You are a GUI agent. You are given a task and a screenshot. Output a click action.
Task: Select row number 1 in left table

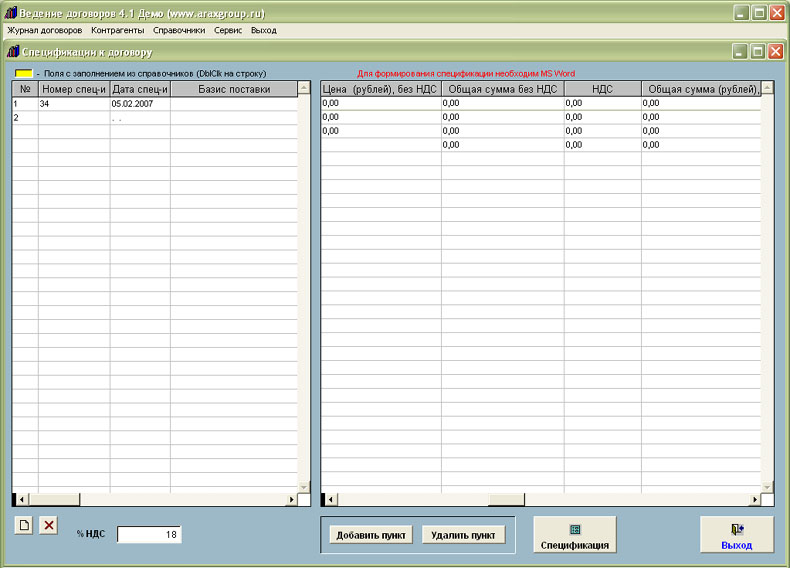pyautogui.click(x=25, y=104)
